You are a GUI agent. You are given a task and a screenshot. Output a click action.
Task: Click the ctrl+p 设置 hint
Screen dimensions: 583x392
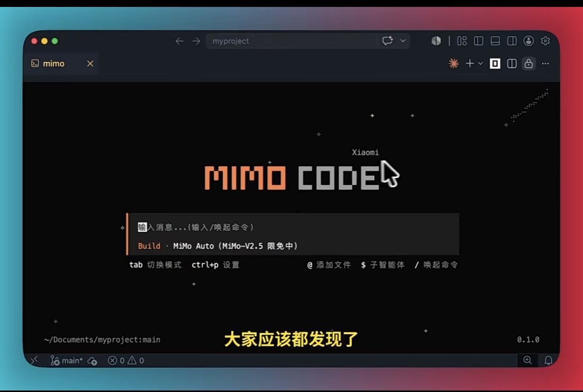[x=215, y=265]
